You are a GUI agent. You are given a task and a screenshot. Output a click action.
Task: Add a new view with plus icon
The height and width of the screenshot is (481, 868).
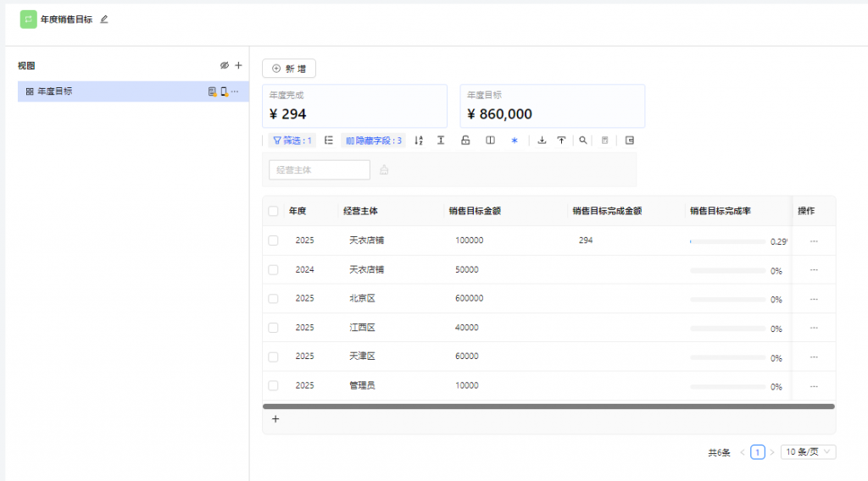pyautogui.click(x=238, y=65)
